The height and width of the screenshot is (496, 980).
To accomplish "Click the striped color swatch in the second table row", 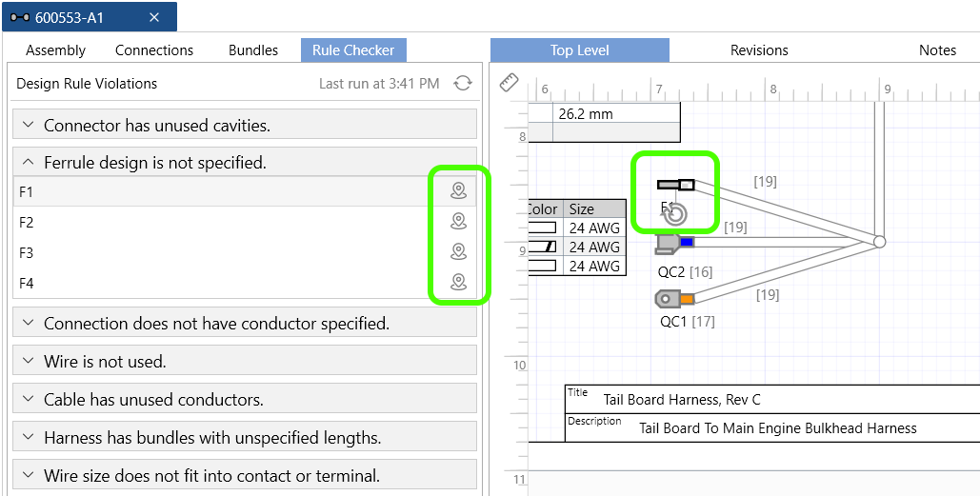I will [542, 247].
